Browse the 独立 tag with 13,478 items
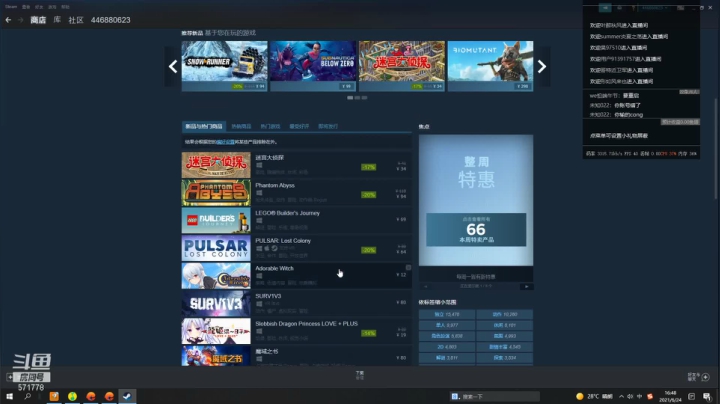This screenshot has height=404, width=720. pyautogui.click(x=447, y=314)
